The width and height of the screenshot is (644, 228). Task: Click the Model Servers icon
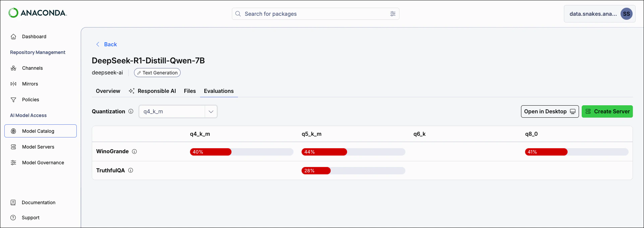pos(13,147)
